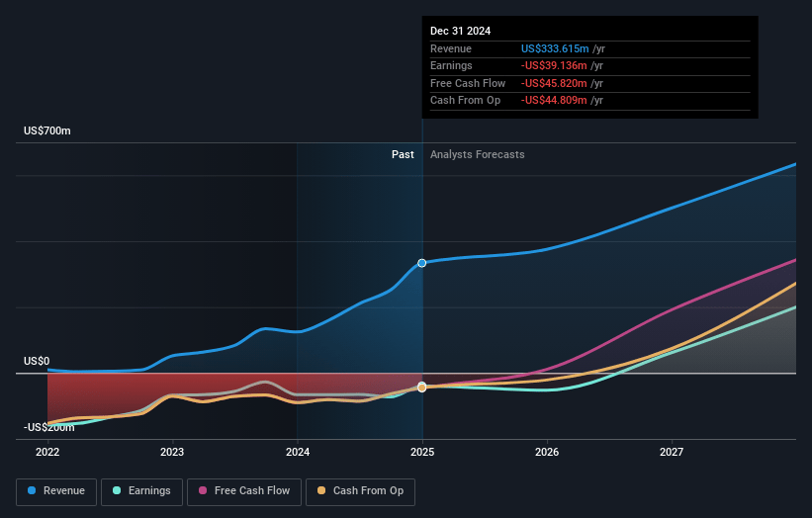Viewport: 812px width, 518px height.
Task: Click the 'Past' section label
Action: click(x=403, y=155)
